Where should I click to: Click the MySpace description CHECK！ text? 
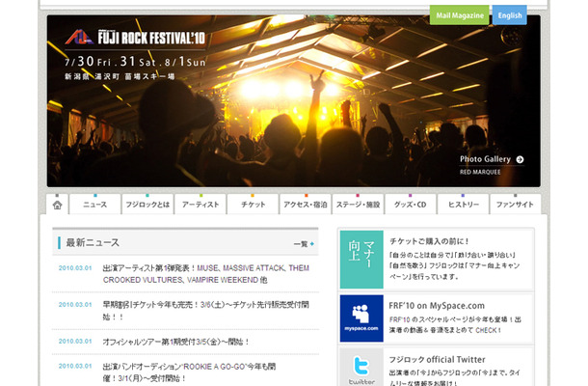point(489,330)
